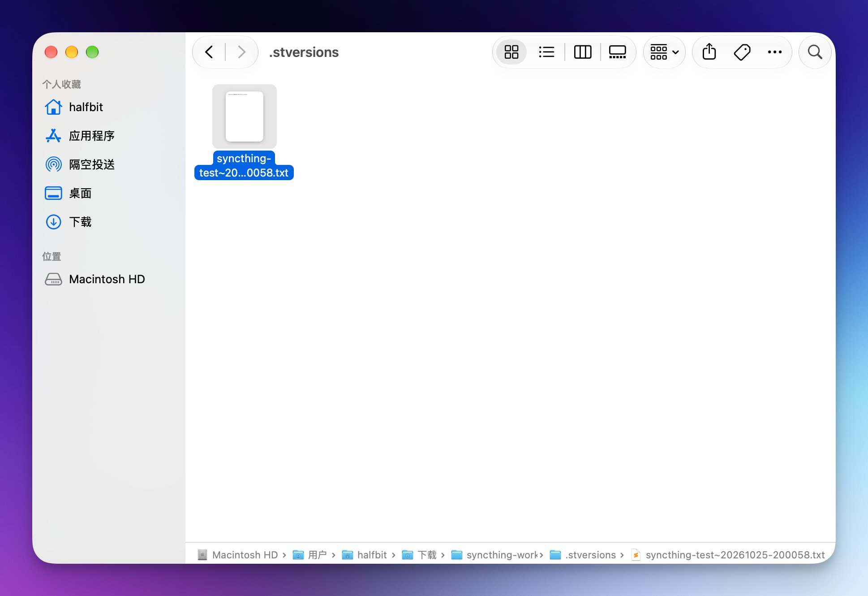
Task: Close the Finder window with red button
Action: coord(51,52)
